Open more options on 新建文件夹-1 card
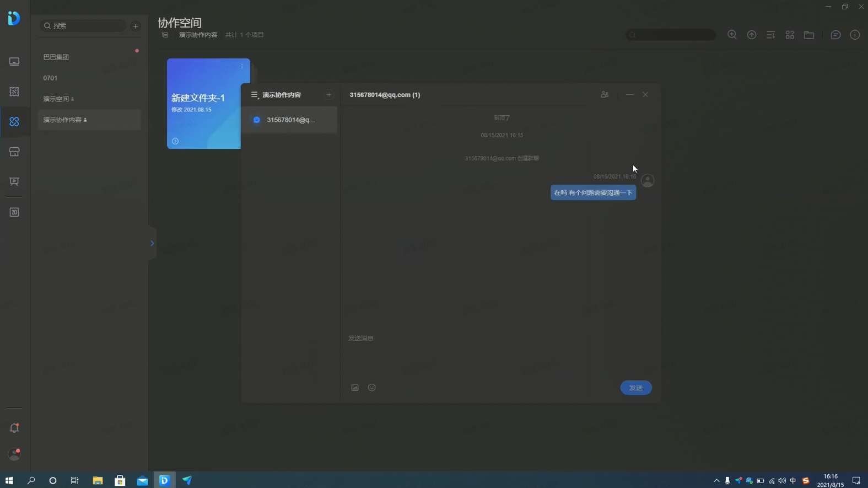The height and width of the screenshot is (488, 868). click(x=242, y=66)
